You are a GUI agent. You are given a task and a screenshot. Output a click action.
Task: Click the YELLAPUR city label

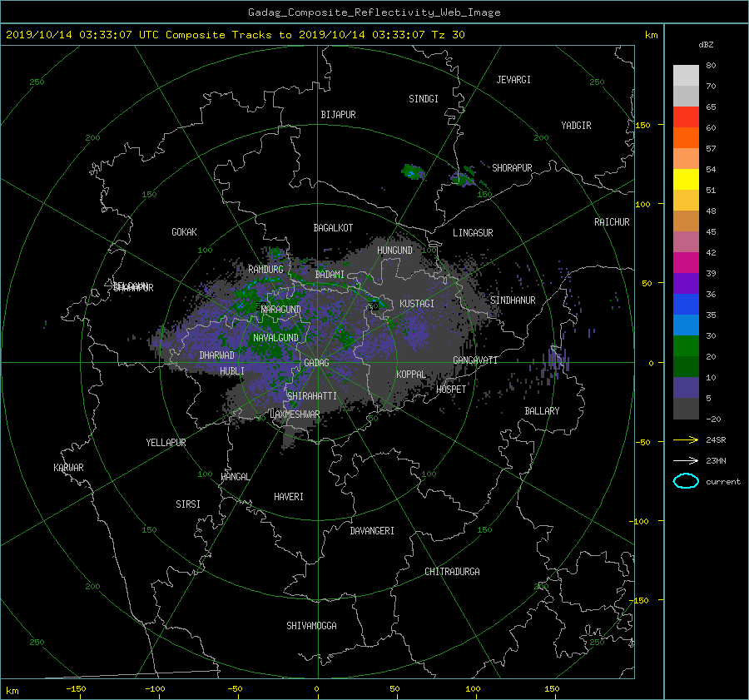point(166,443)
